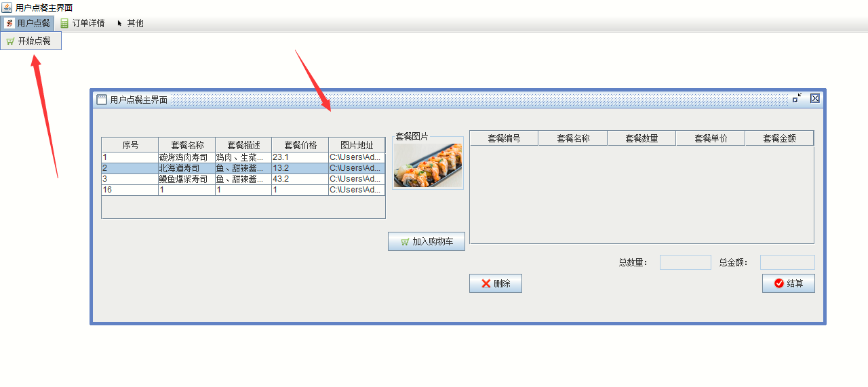Choose 开始点餐 from the dropdown menu
This screenshot has height=387, width=868.
pyautogui.click(x=31, y=41)
